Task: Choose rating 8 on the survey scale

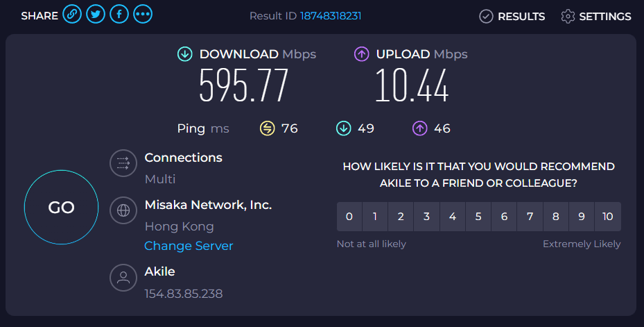Action: 556,217
